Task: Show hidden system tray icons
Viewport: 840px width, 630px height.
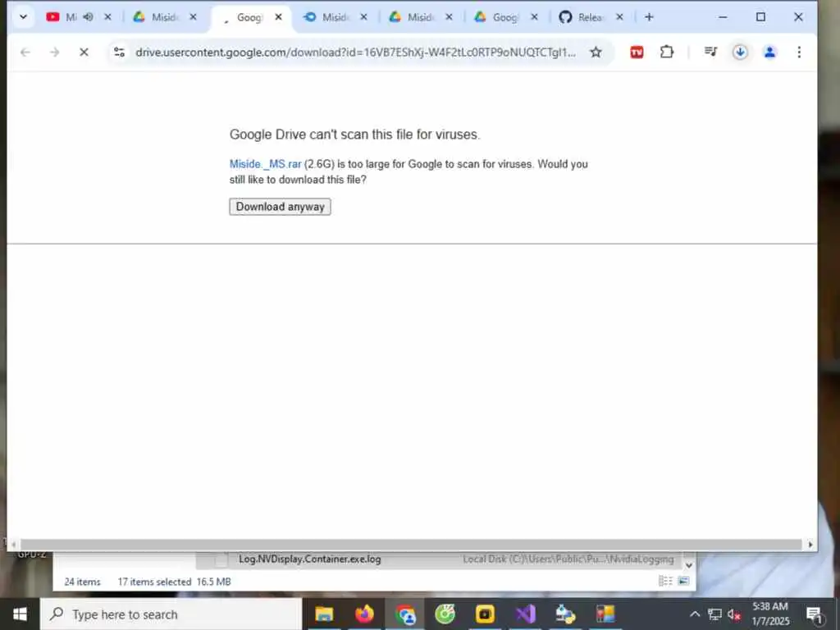Action: [x=694, y=614]
